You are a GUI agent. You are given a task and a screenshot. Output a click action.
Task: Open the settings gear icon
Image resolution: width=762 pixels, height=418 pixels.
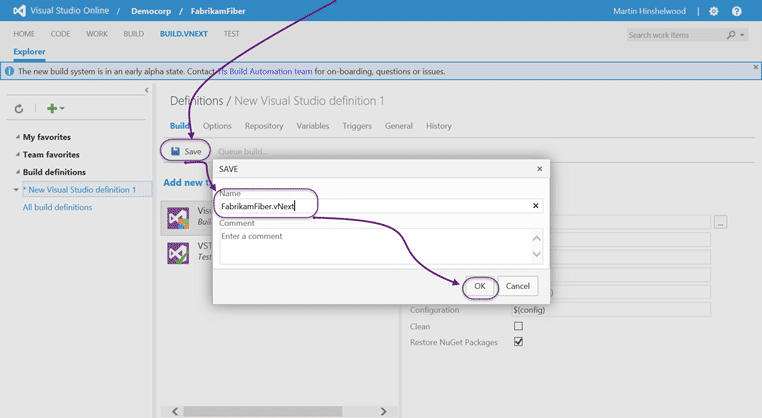coord(713,11)
